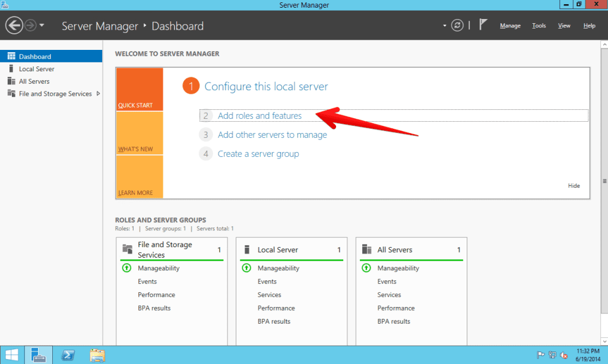Open Performance in Local Server tile
This screenshot has height=364, width=608.
click(276, 308)
